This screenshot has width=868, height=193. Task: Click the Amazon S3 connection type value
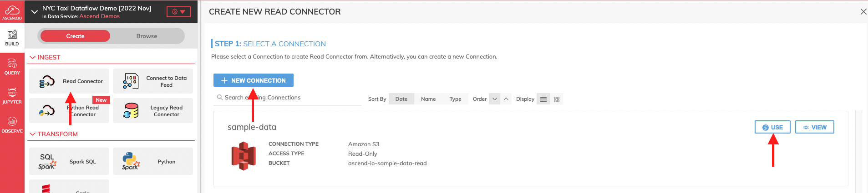(364, 144)
